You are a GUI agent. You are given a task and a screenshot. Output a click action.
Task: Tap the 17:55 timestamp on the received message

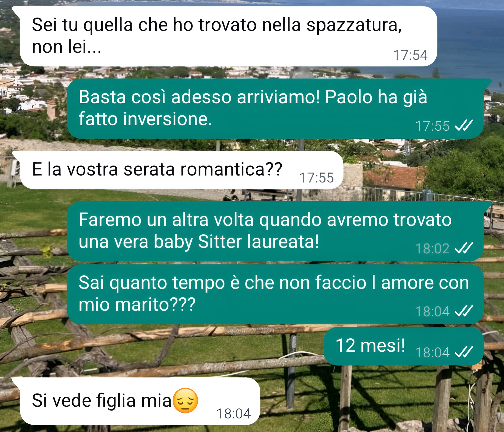click(x=316, y=178)
